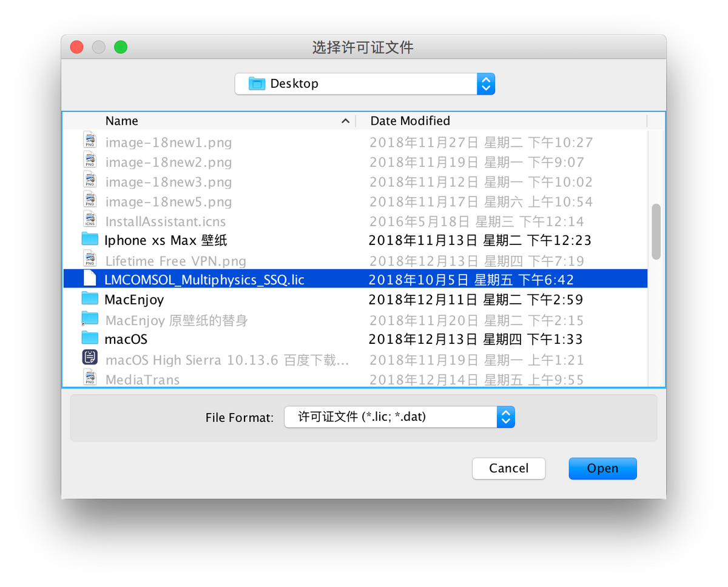Image resolution: width=728 pixels, height=587 pixels.
Task: Sort by Name column header
Action: click(x=122, y=121)
